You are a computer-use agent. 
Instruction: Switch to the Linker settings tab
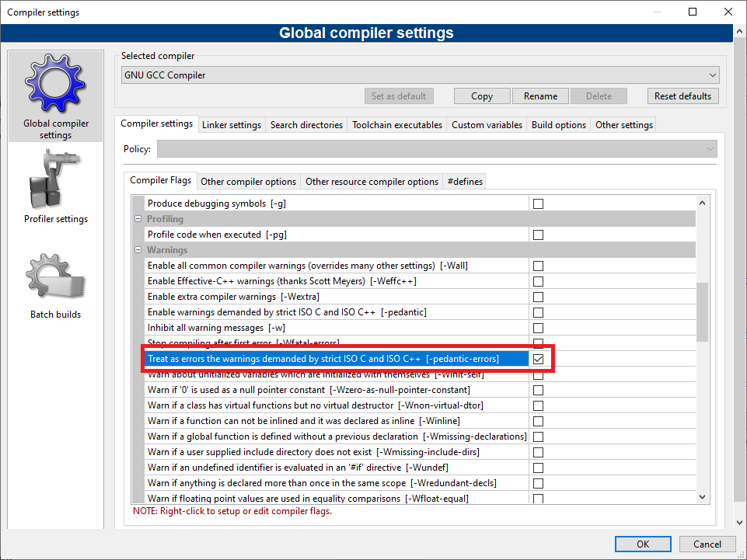[x=232, y=125]
